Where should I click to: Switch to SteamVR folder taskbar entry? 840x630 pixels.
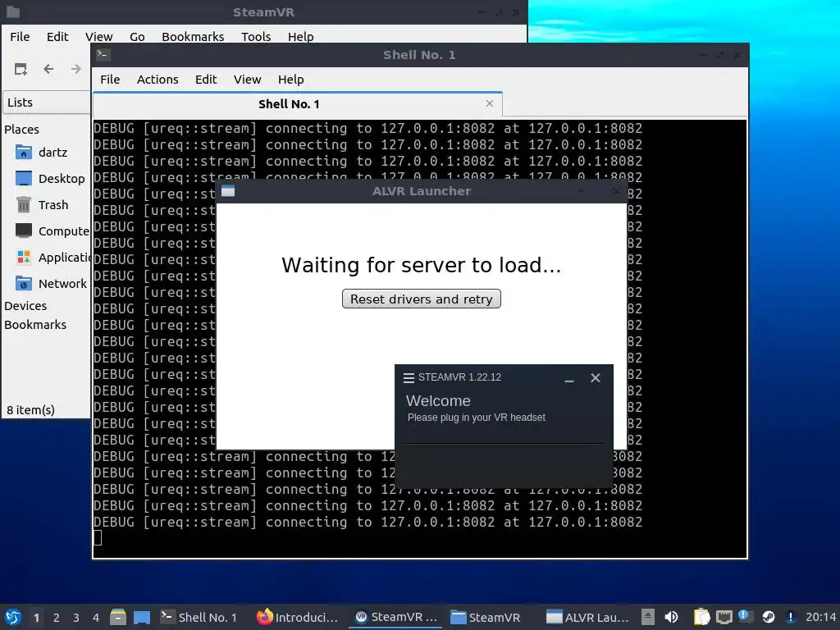[486, 617]
